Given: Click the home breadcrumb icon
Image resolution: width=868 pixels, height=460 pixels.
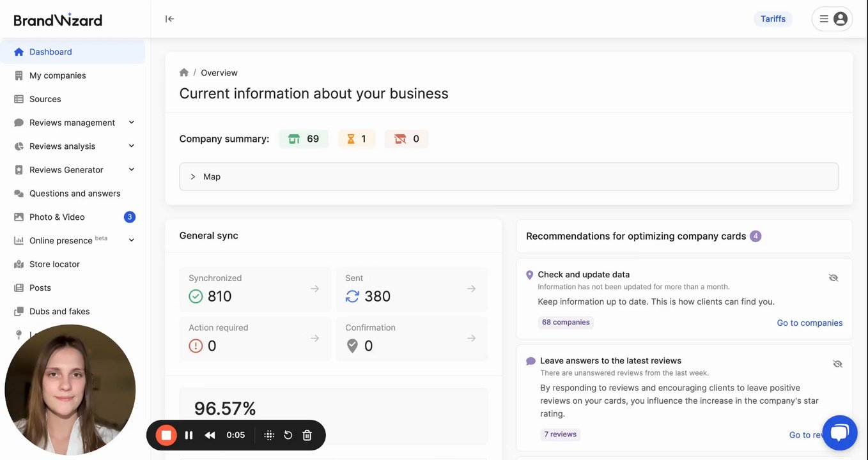Looking at the screenshot, I should [x=184, y=73].
